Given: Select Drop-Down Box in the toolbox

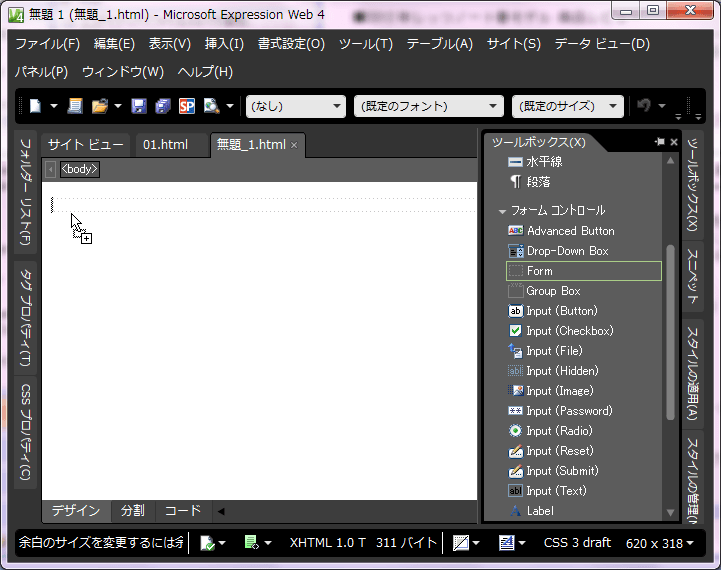Looking at the screenshot, I should [x=584, y=251].
